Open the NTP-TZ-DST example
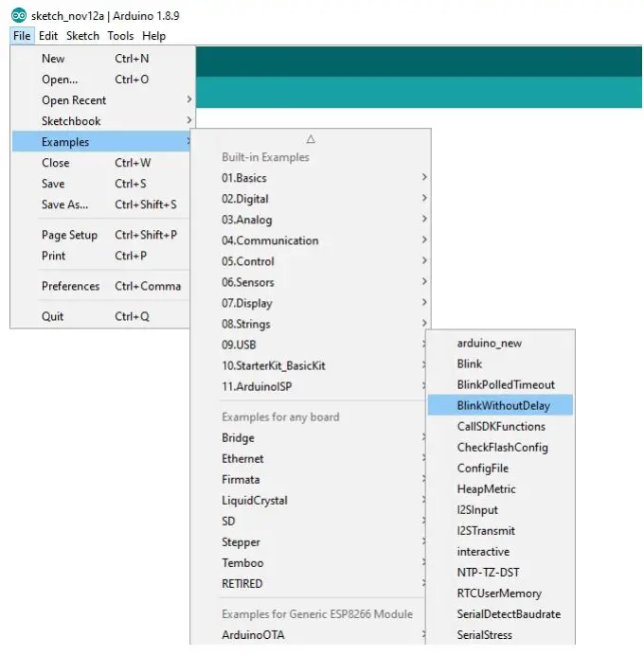 (500, 573)
